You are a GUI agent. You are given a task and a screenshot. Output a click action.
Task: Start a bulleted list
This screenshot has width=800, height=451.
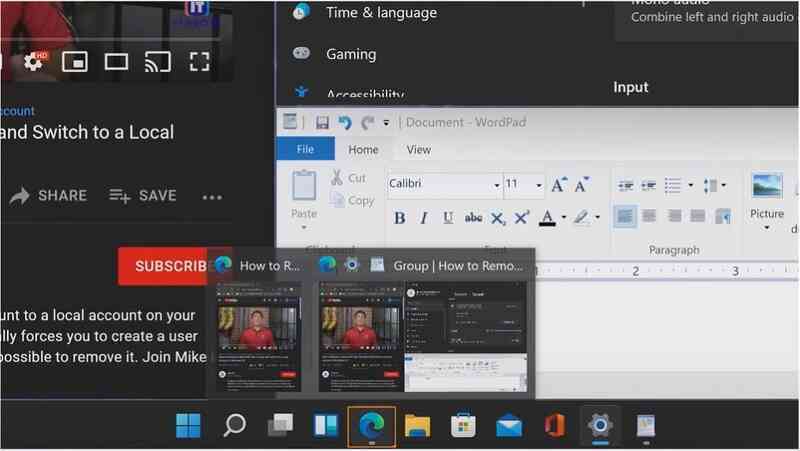tap(672, 186)
